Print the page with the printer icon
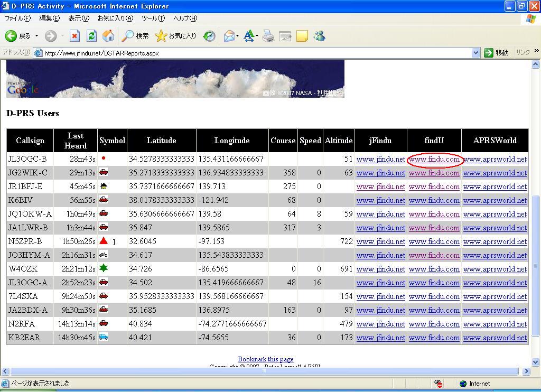Viewport: 541px width, 392px height. coord(268,35)
